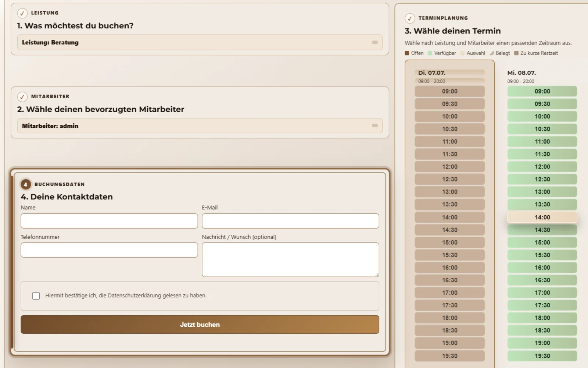Click the Belegt legend icon
588x368 pixels.
coord(492,53)
